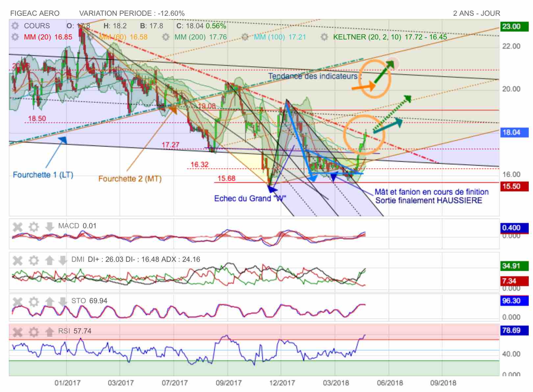This screenshot has height=392, width=533.
Task: Select the MM (20) 16.85 legend
Action: (48, 37)
